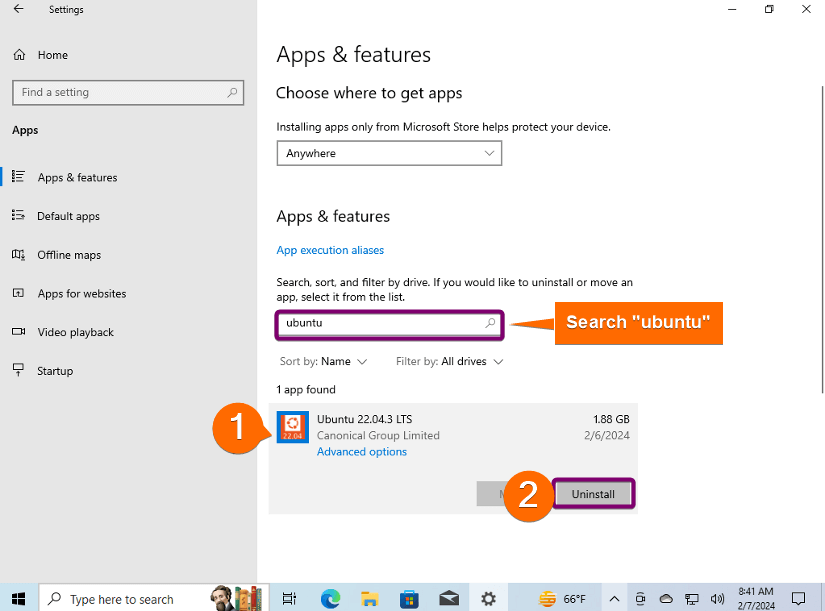Open Task View from the taskbar

click(289, 598)
